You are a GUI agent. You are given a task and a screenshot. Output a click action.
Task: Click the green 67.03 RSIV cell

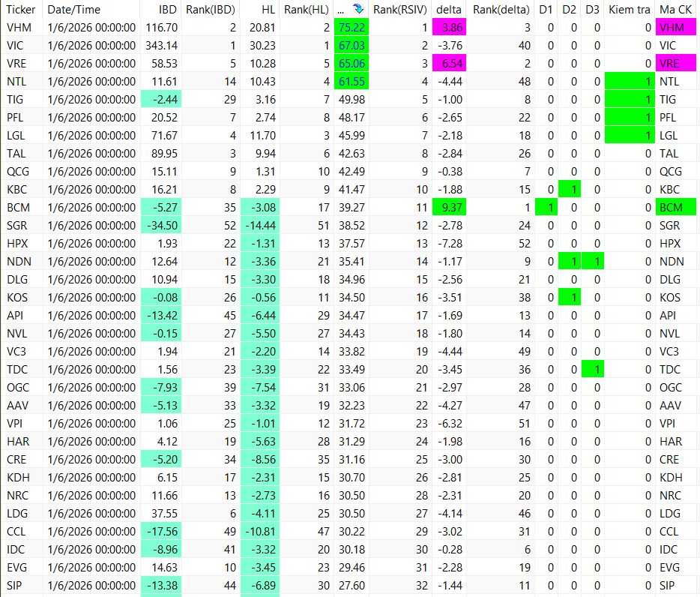[x=351, y=46]
